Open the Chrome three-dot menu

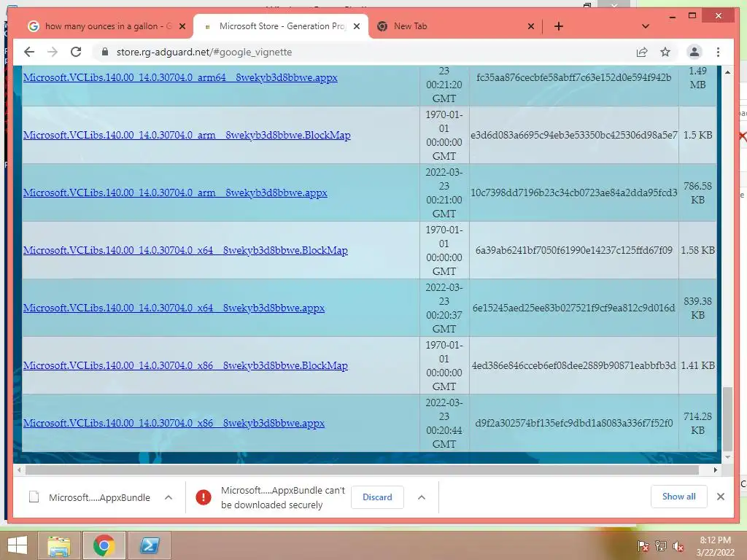tap(718, 52)
